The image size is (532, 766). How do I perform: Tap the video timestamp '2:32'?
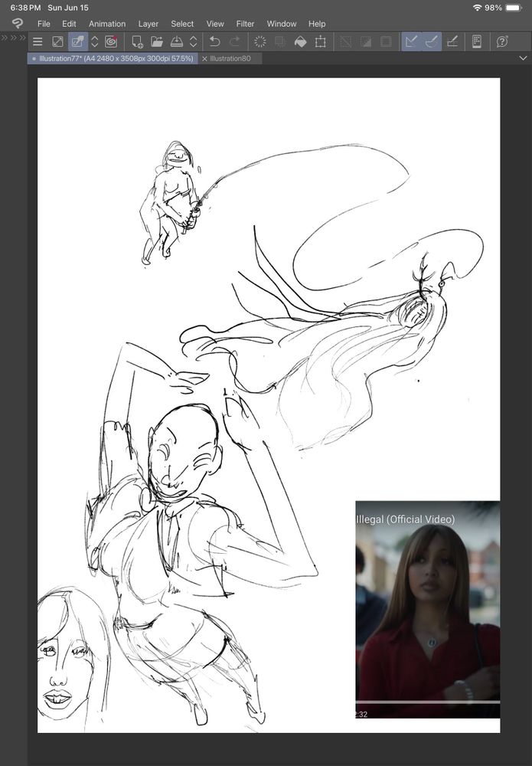click(361, 714)
